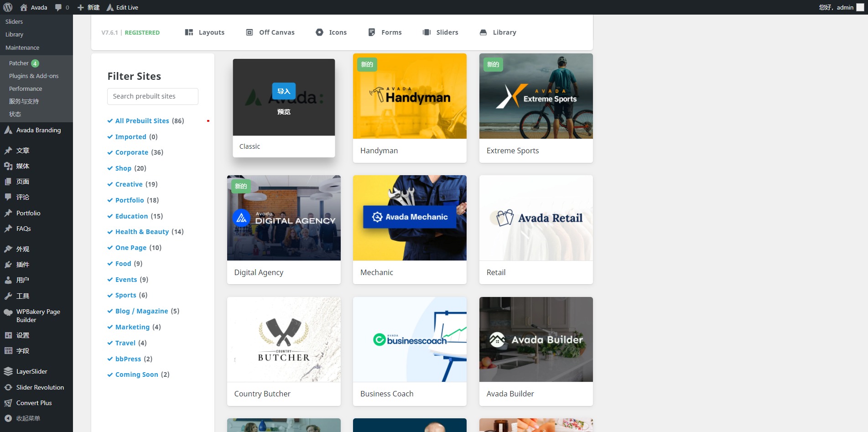Select the Avada Mechanic site thumbnail

click(x=410, y=218)
